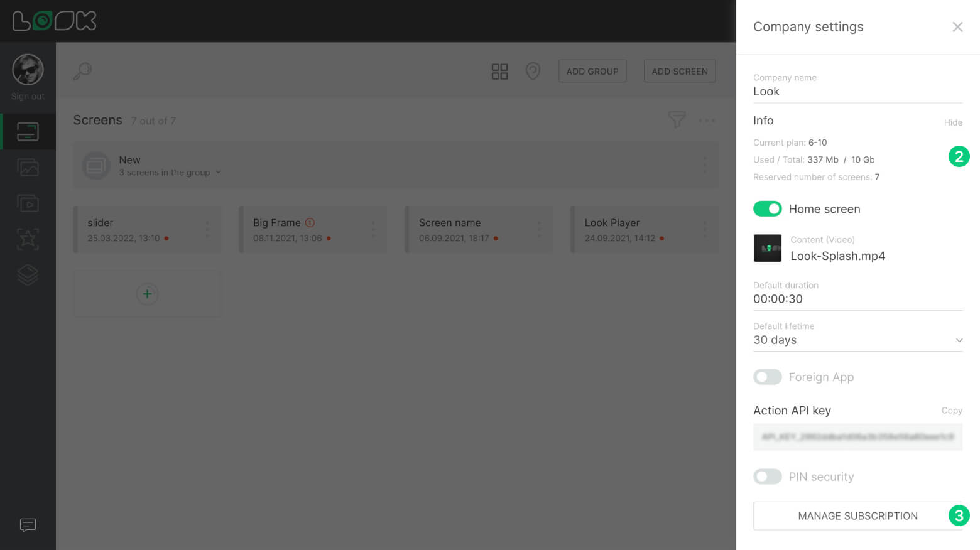980x550 pixels.
Task: Click the filter funnel icon
Action: [x=677, y=119]
